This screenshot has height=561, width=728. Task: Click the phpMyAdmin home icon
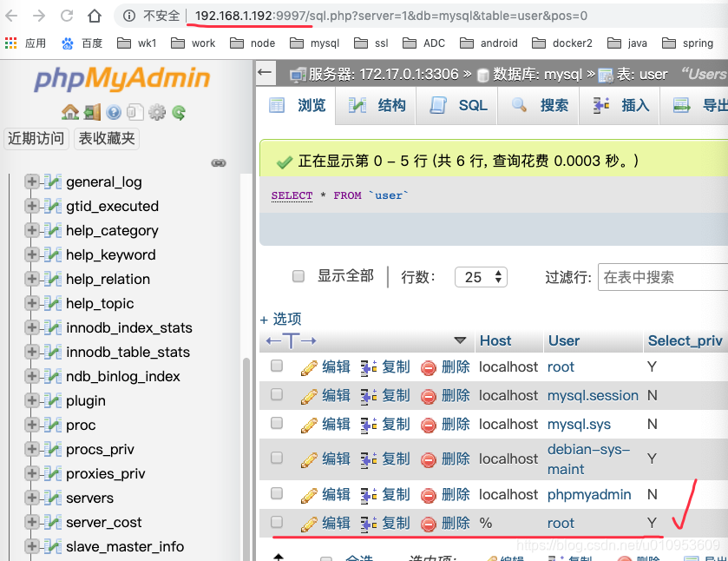(70, 112)
